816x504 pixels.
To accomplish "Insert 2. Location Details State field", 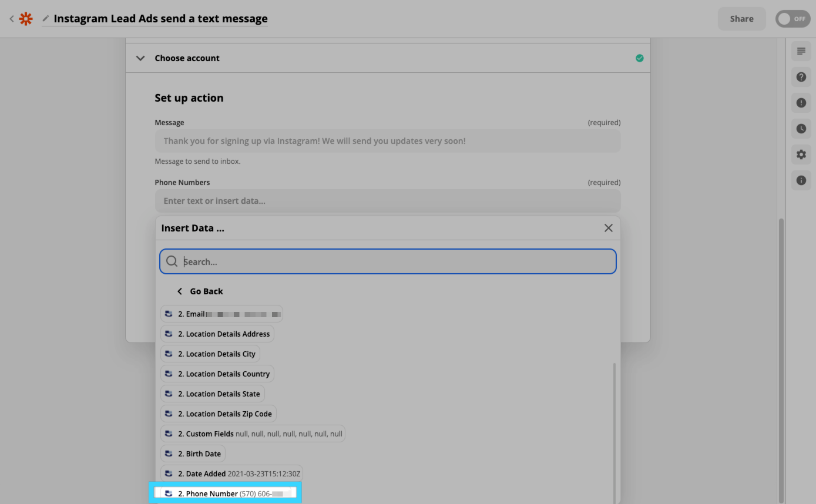I will pyautogui.click(x=213, y=394).
